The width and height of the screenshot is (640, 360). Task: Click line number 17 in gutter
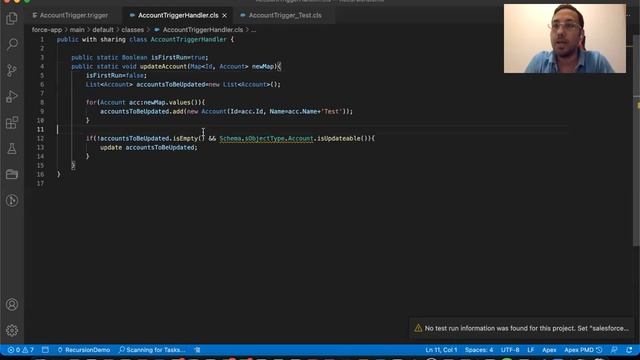point(40,183)
